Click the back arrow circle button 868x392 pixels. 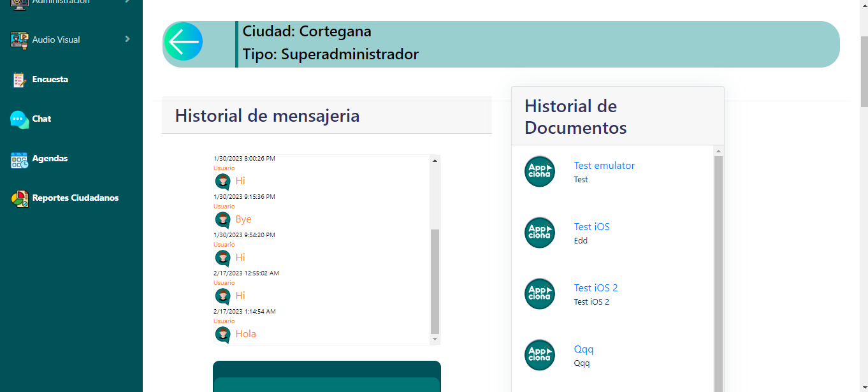tap(184, 42)
